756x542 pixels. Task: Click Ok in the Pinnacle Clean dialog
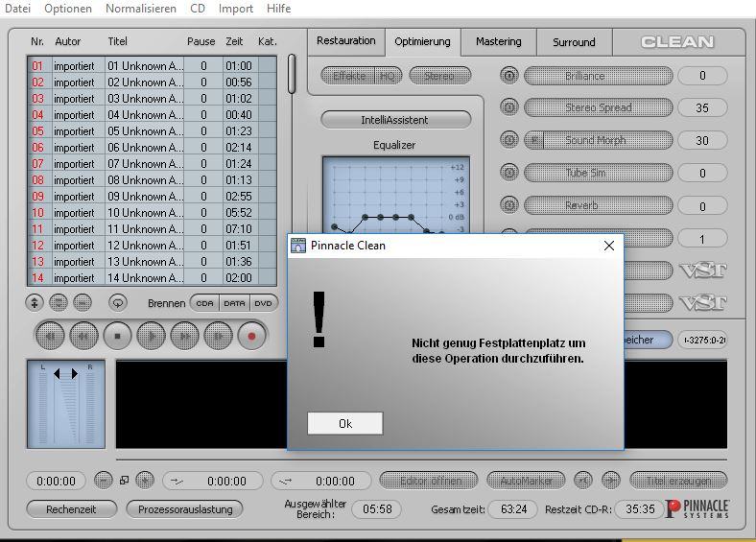(345, 423)
